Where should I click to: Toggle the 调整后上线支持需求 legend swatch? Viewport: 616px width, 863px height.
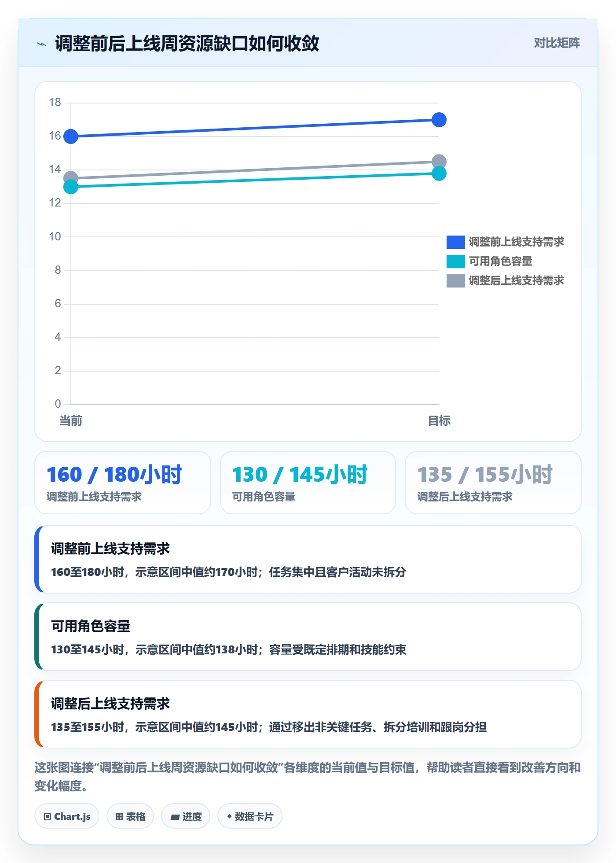455,280
